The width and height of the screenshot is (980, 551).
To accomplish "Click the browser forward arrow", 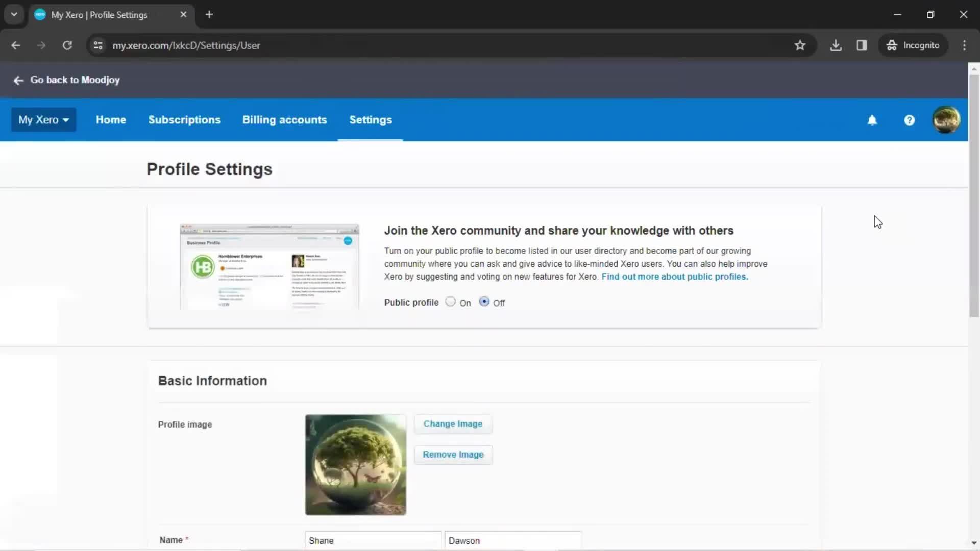I will click(41, 45).
